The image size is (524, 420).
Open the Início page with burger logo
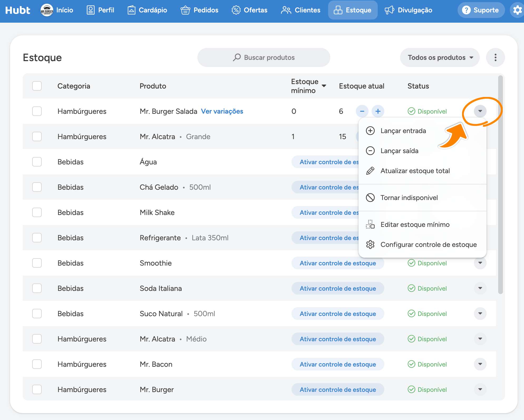[57, 10]
